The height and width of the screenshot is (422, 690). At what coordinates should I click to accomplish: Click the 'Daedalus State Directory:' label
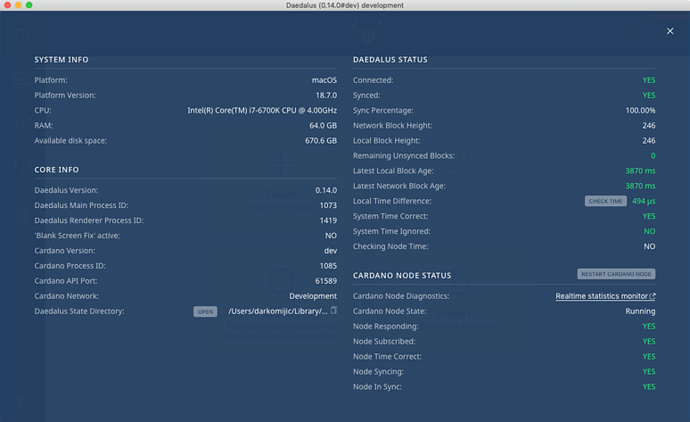pyautogui.click(x=79, y=311)
